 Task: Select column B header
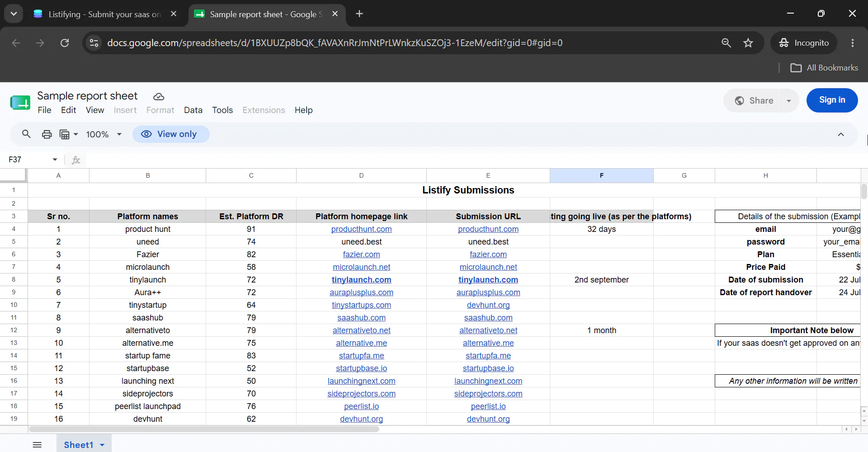point(147,175)
